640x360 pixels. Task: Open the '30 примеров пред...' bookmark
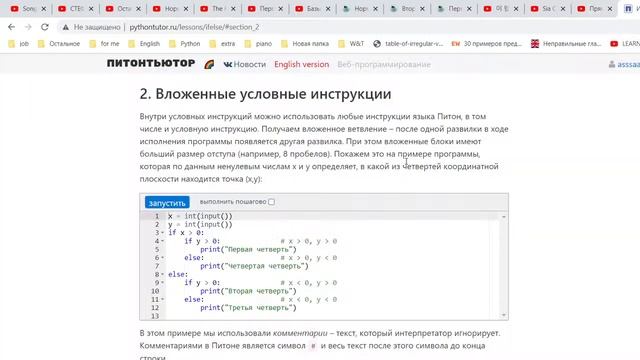pyautogui.click(x=487, y=44)
